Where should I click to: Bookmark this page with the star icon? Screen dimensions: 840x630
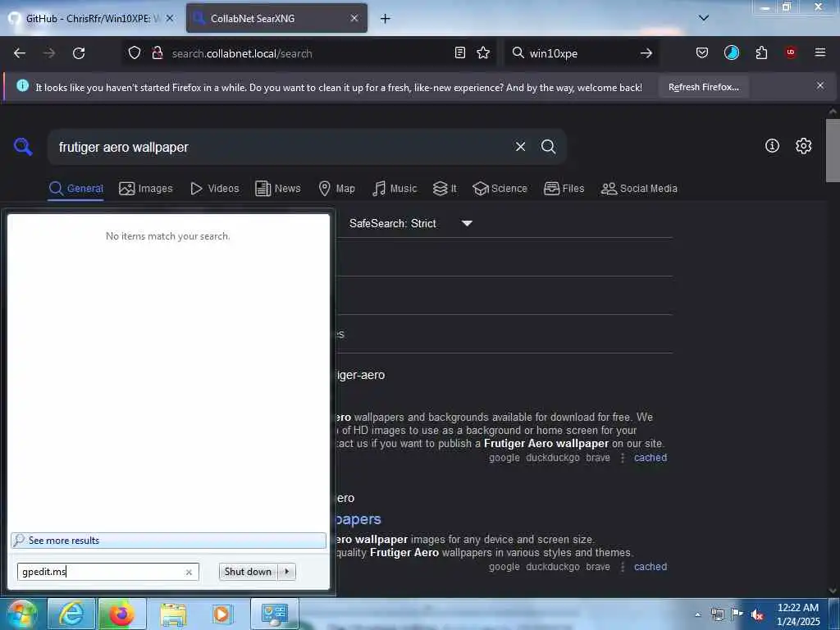tap(483, 52)
